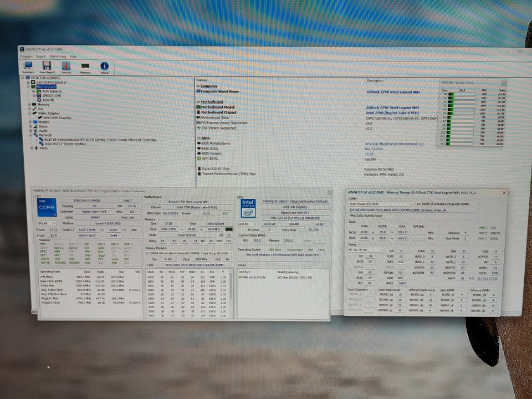Click the Save Report floppy icon
This screenshot has width=532, height=399.
[47, 66]
